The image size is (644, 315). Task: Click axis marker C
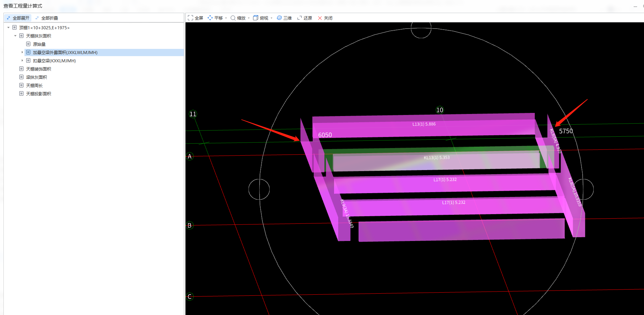pos(190,297)
